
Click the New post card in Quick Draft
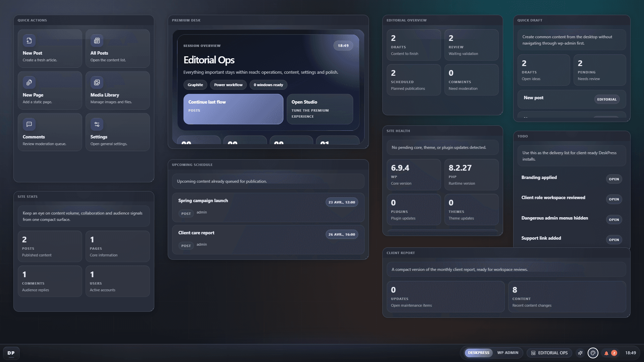click(571, 99)
